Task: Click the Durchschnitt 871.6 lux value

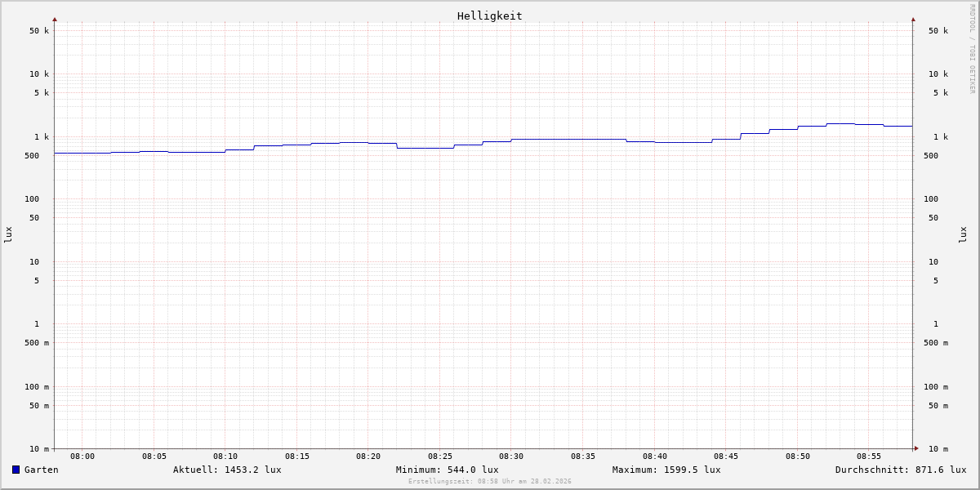Action: 900,470
